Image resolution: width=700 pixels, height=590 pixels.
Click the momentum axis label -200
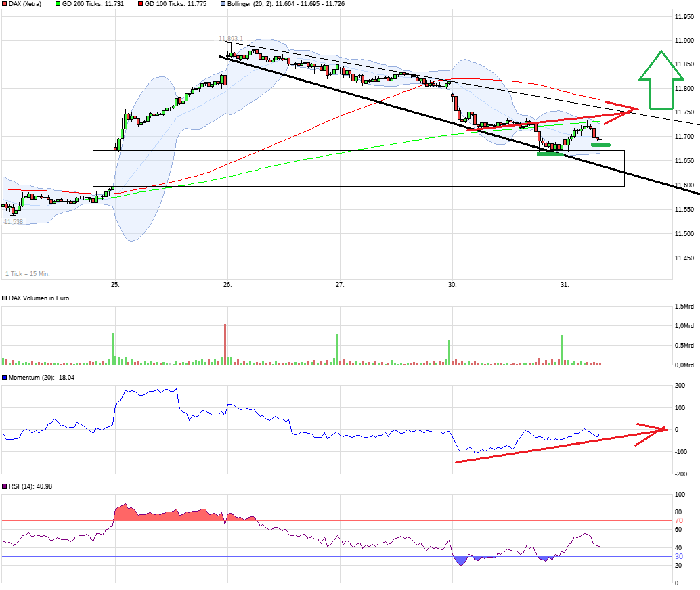click(681, 474)
